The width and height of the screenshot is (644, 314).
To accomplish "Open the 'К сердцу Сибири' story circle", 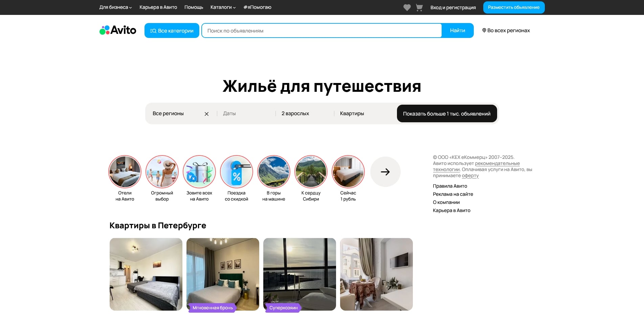I will tap(311, 172).
